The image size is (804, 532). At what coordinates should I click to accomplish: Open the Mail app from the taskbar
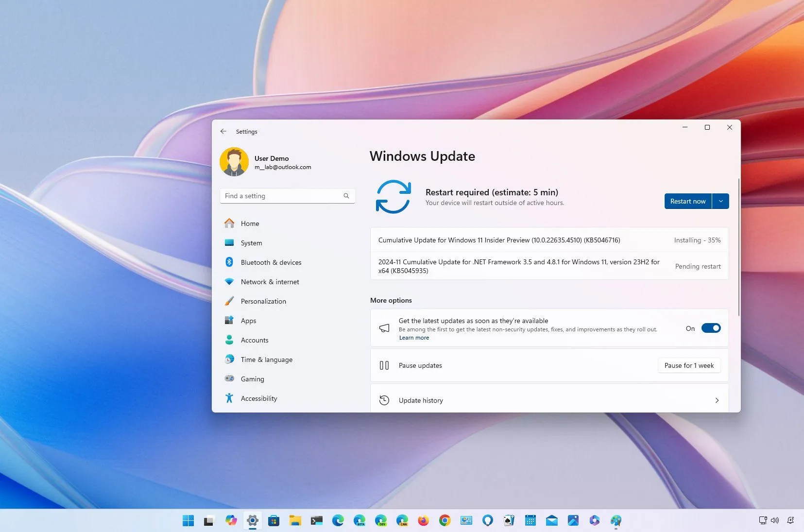tap(551, 520)
